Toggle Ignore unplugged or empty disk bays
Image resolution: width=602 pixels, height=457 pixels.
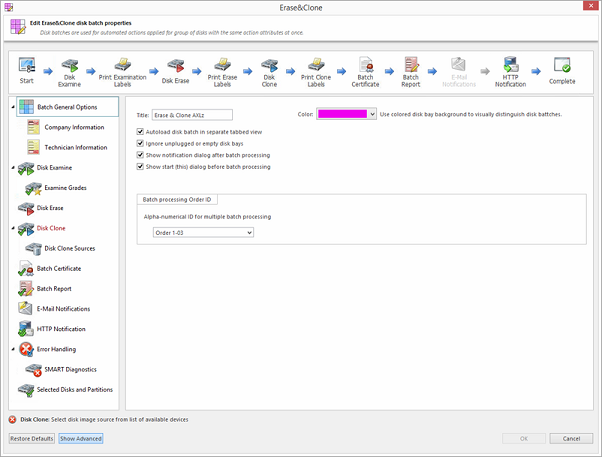140,143
